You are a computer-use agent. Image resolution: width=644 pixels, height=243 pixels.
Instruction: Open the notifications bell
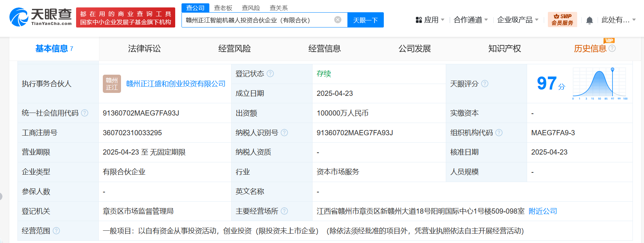point(589,20)
